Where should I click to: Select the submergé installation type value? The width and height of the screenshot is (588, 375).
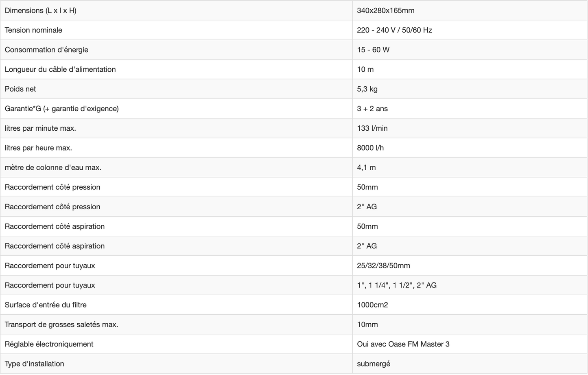[x=373, y=364]
